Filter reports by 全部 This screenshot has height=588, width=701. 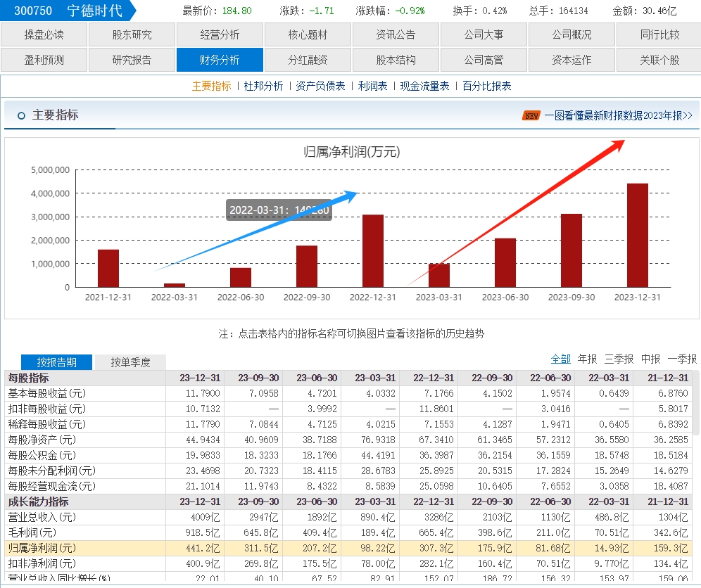point(561,359)
